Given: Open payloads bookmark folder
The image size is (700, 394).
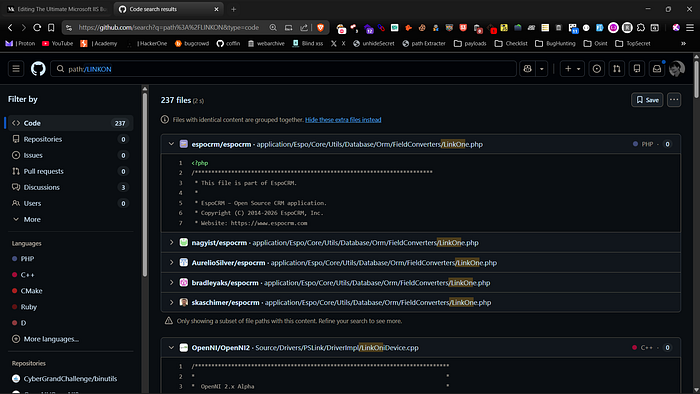Looking at the screenshot, I should click(470, 43).
